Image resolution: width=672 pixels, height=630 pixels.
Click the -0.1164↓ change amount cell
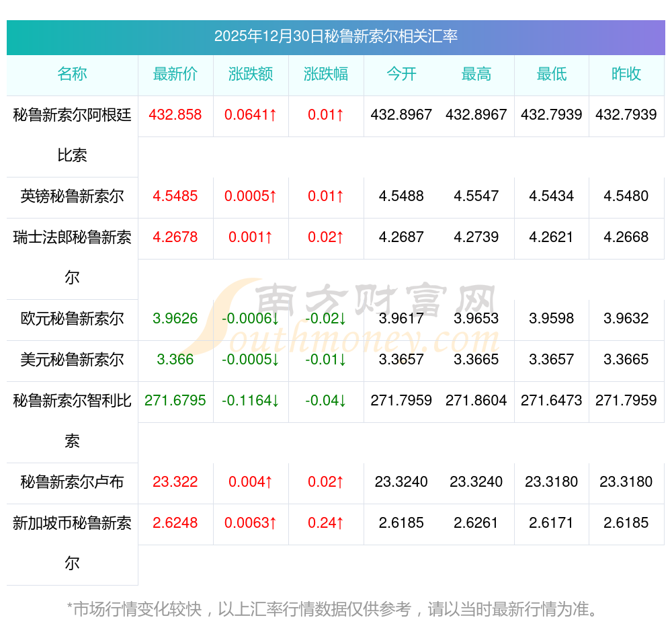(251, 401)
